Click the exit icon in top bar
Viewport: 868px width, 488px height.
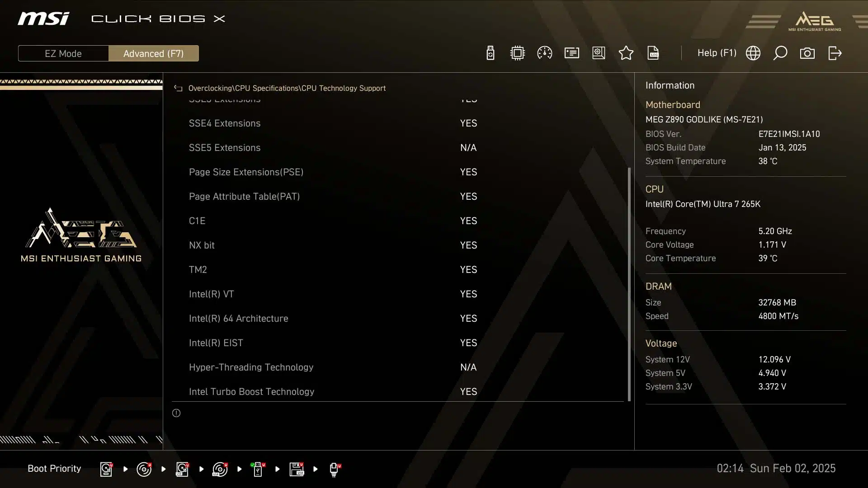(835, 53)
